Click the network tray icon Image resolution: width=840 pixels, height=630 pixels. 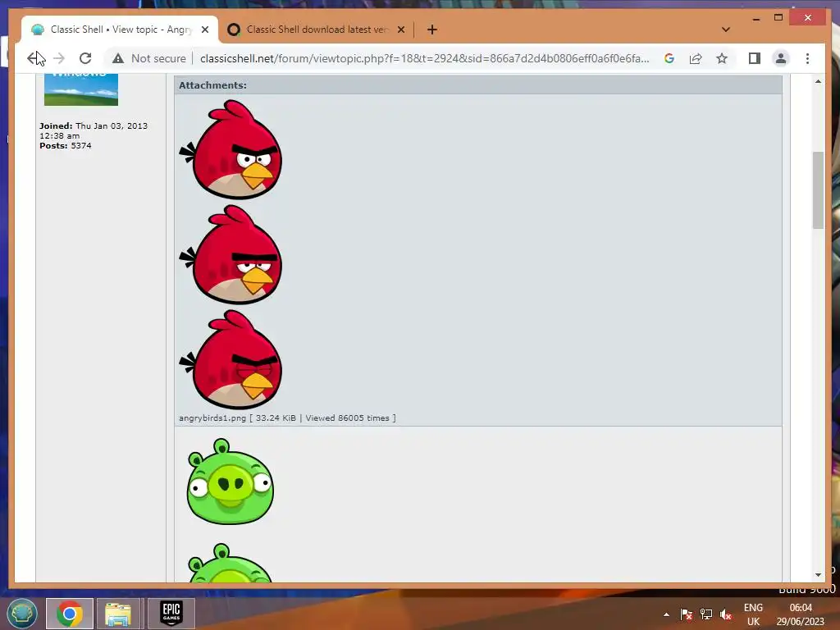point(706,614)
